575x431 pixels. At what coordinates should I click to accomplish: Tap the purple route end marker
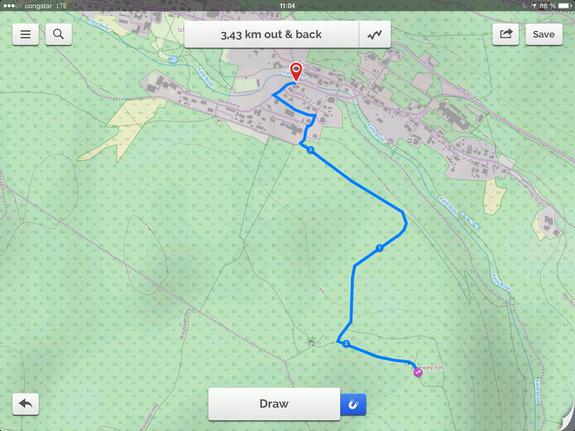pos(417,373)
